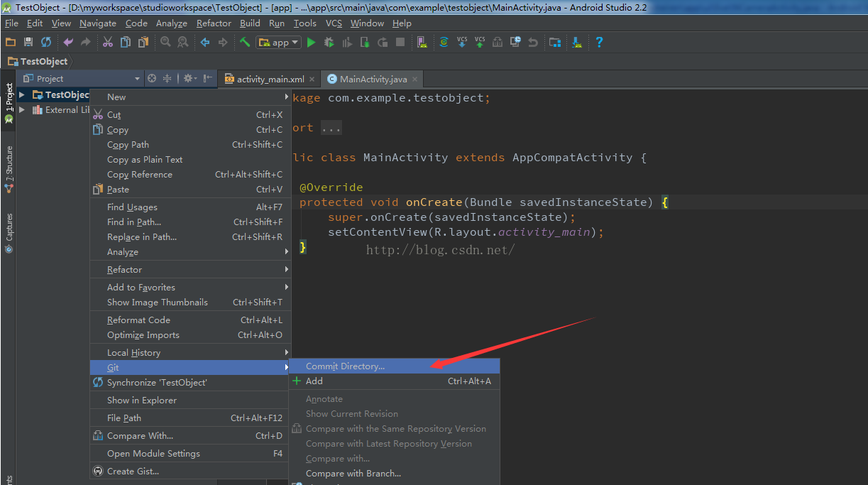This screenshot has height=485, width=868.
Task: Click the Undo arrow toolbar icon
Action: (68, 42)
